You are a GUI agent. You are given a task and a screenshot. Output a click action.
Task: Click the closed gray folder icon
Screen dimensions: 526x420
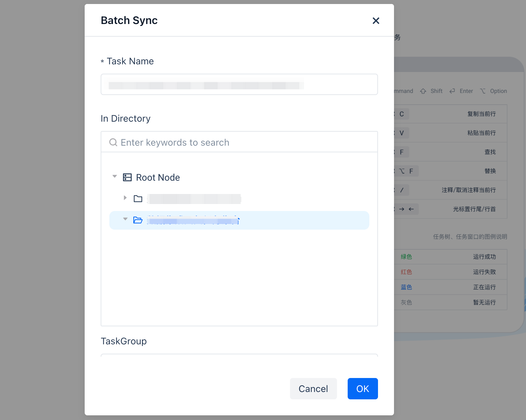click(138, 199)
